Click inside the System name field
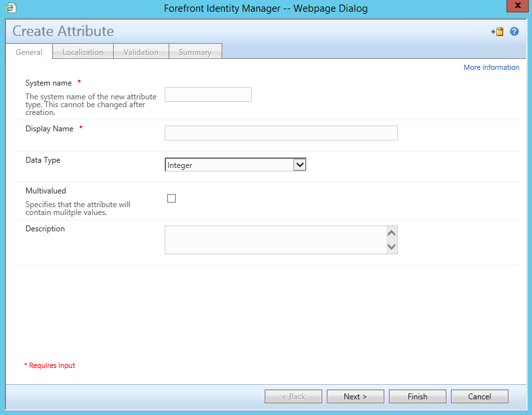Image resolution: width=532 pixels, height=415 pixels. coord(208,94)
